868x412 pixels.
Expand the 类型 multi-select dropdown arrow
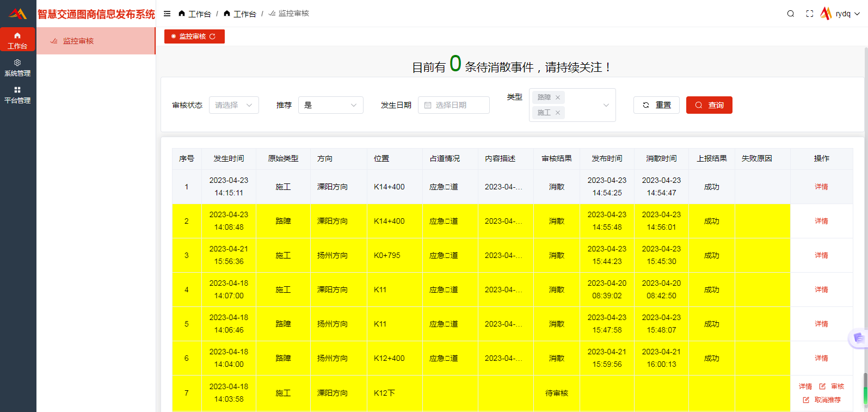(x=606, y=105)
